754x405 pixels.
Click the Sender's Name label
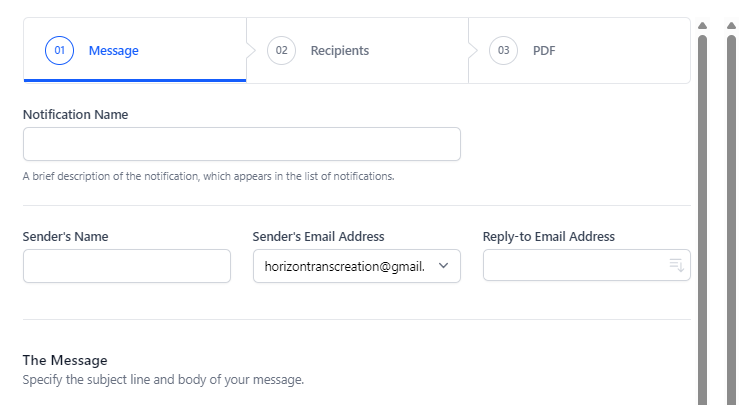click(x=65, y=236)
